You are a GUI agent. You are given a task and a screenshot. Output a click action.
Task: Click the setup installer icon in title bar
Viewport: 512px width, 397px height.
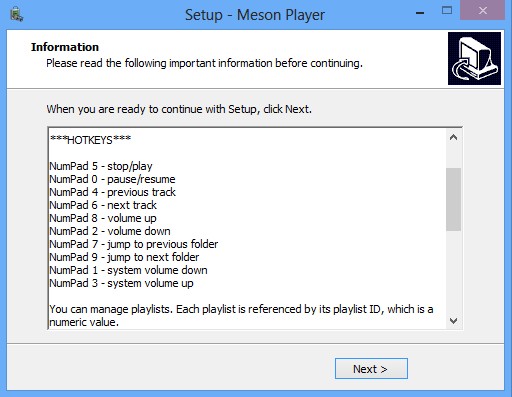[x=16, y=15]
